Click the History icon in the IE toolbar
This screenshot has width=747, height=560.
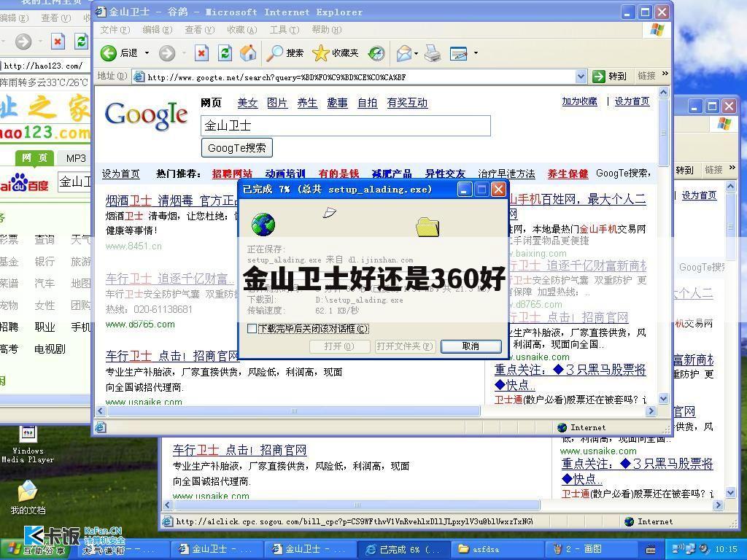[x=376, y=52]
